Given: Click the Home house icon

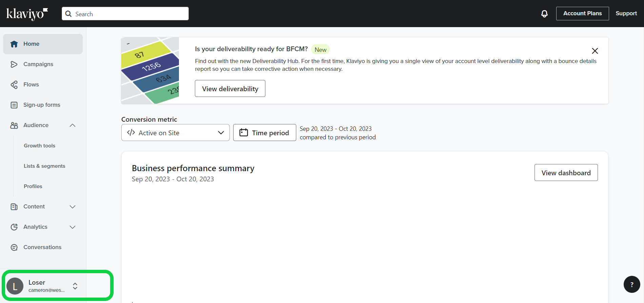Looking at the screenshot, I should pyautogui.click(x=14, y=44).
